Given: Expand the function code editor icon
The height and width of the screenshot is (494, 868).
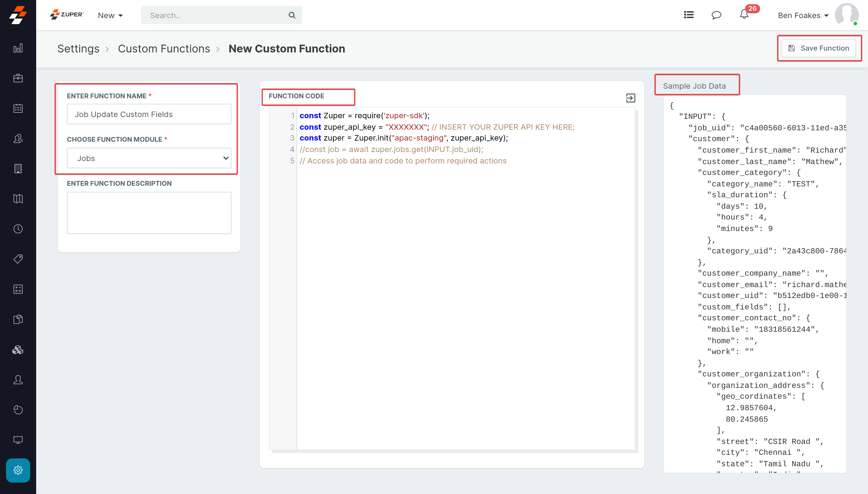Looking at the screenshot, I should coord(630,98).
